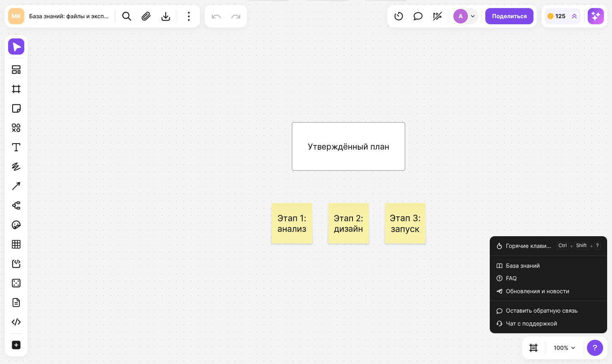Viewport: 612px width, 364px height.
Task: Open the templates tool in sidebar
Action: (16, 70)
